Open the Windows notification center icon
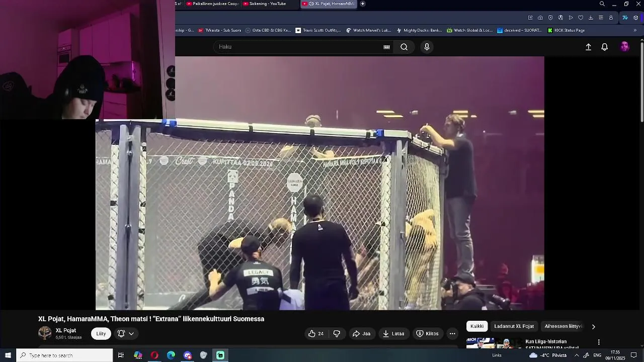This screenshot has height=362, width=644. point(634,355)
